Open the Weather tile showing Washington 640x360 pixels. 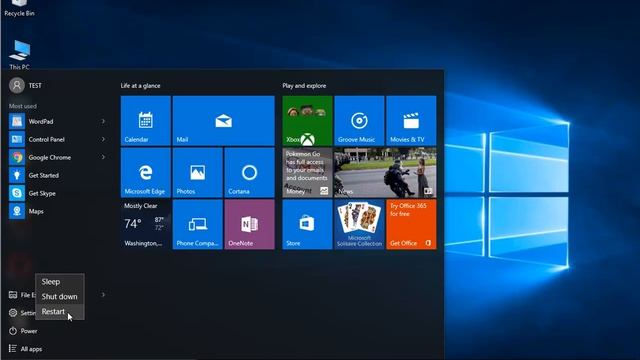(x=146, y=224)
